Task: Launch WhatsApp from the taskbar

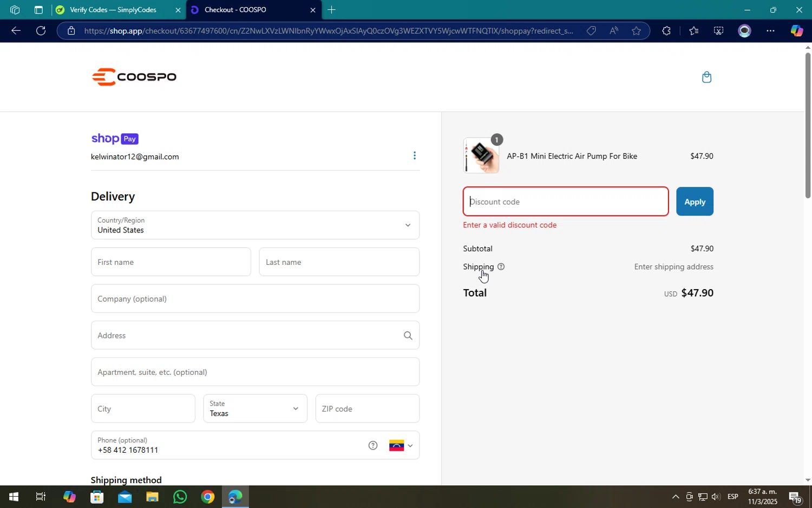Action: pos(180,497)
